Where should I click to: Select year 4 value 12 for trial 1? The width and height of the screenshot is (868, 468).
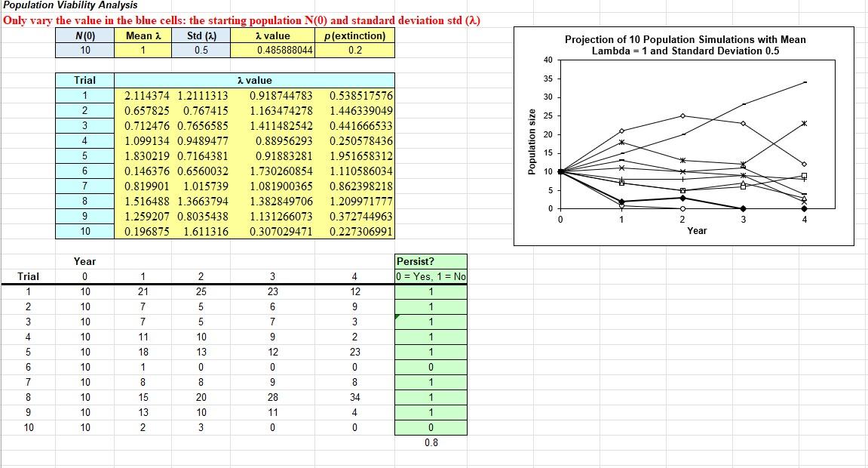(355, 292)
